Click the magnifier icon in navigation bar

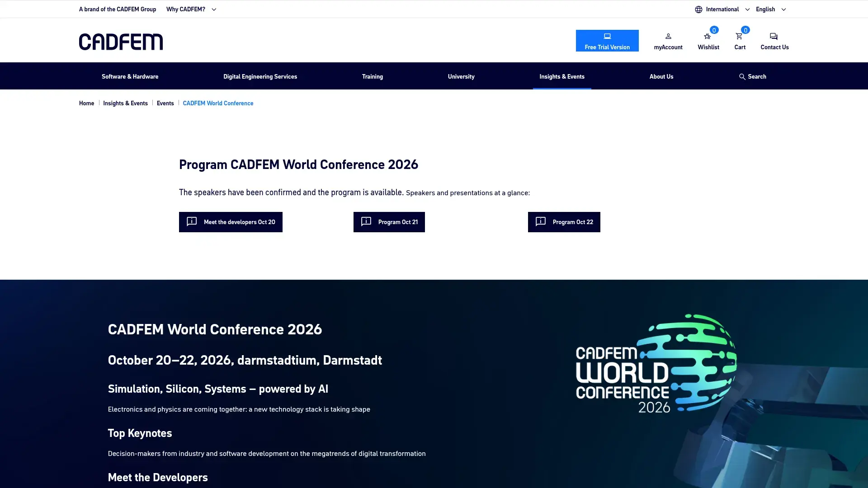tap(742, 77)
